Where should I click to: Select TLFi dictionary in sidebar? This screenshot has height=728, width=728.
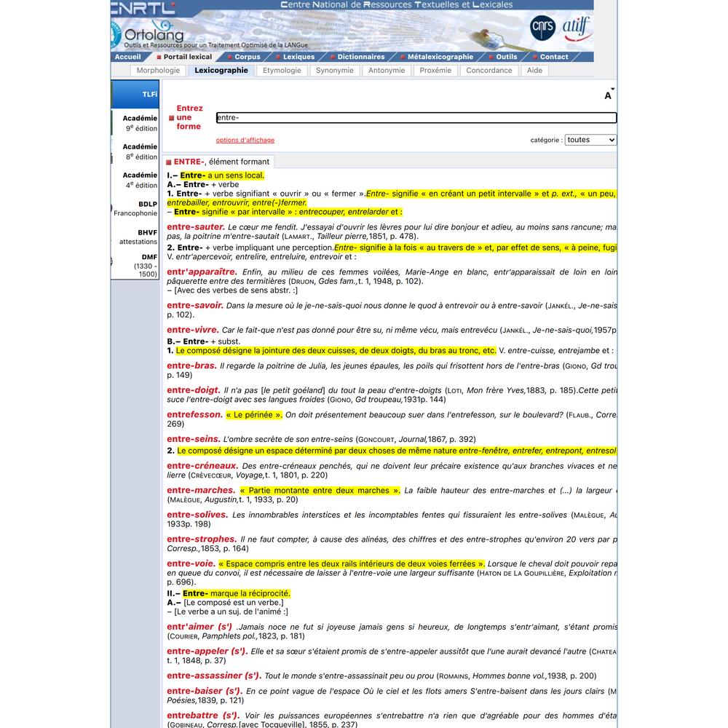click(x=135, y=94)
